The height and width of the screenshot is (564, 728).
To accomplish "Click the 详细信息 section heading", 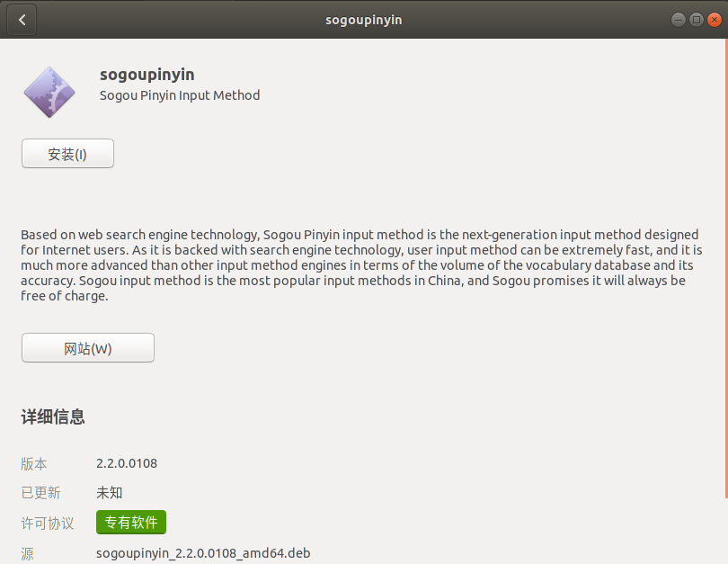I will coord(53,416).
